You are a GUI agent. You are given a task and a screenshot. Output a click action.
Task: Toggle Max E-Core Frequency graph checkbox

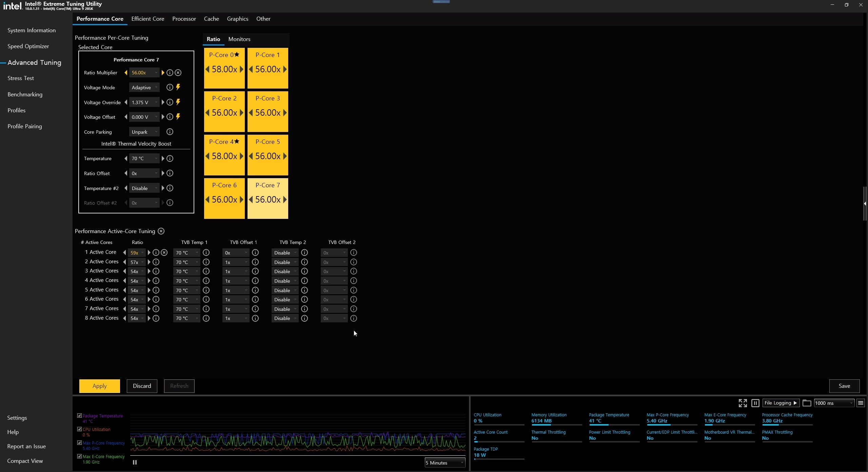pos(79,456)
